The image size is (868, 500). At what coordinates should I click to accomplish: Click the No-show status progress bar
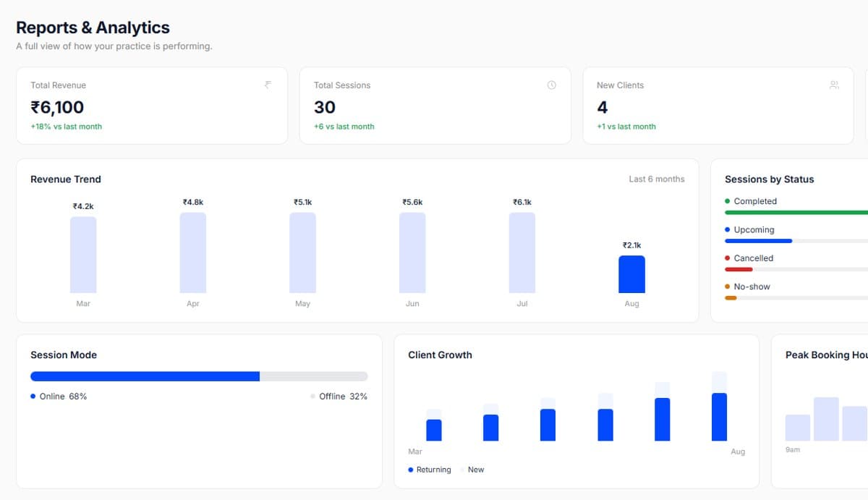coord(796,297)
